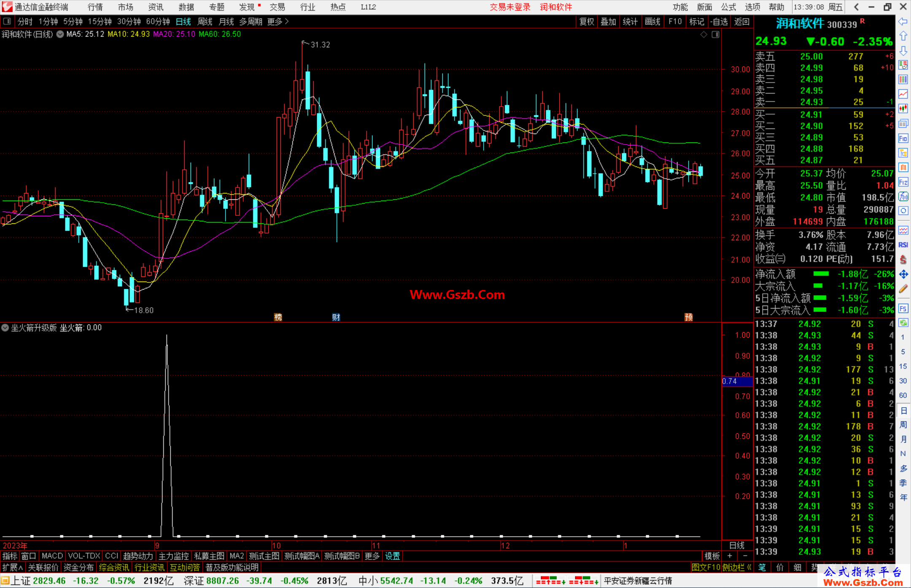The height and width of the screenshot is (588, 911).
Task: Expand the 更多 periods dropdown
Action: [x=278, y=21]
